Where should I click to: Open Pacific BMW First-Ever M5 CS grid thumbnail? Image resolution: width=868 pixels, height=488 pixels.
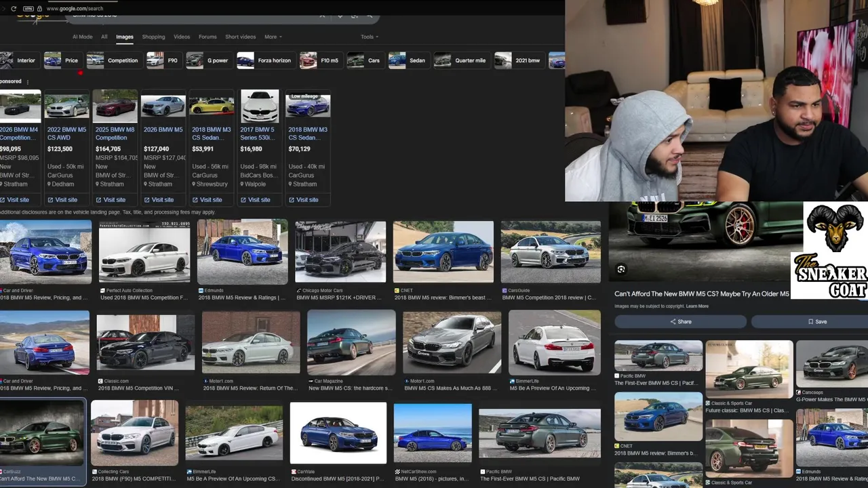(540, 433)
